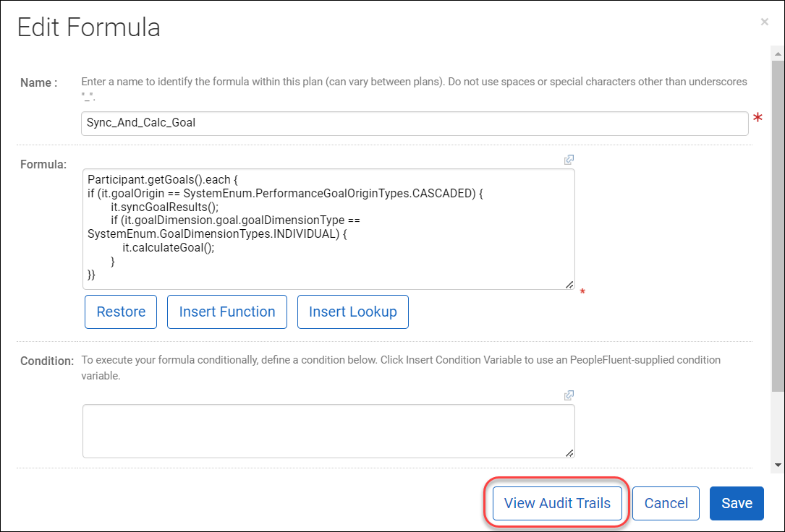The width and height of the screenshot is (785, 532).
Task: Open the Insert Lookup dialog
Action: pyautogui.click(x=353, y=312)
